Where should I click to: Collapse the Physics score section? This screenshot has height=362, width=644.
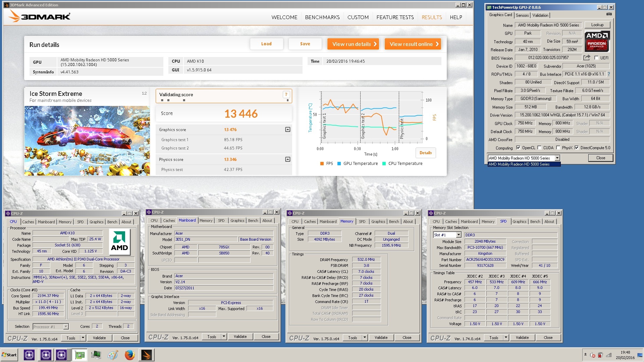[287, 159]
